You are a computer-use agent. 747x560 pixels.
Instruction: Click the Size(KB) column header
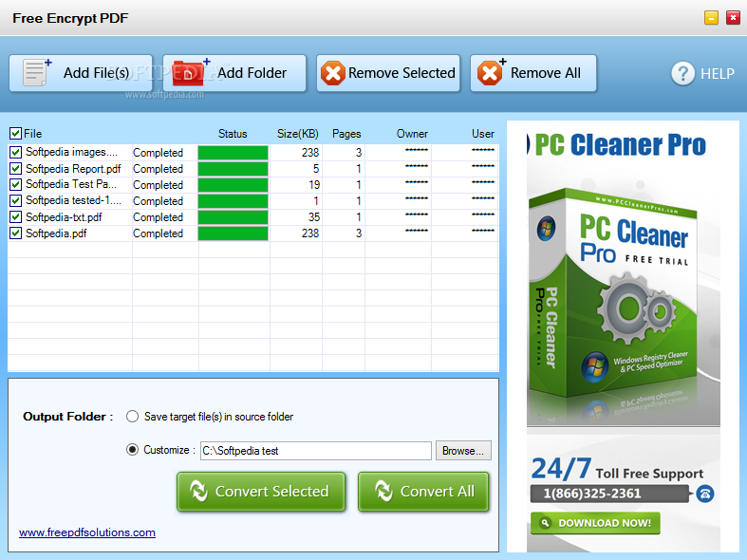[298, 134]
